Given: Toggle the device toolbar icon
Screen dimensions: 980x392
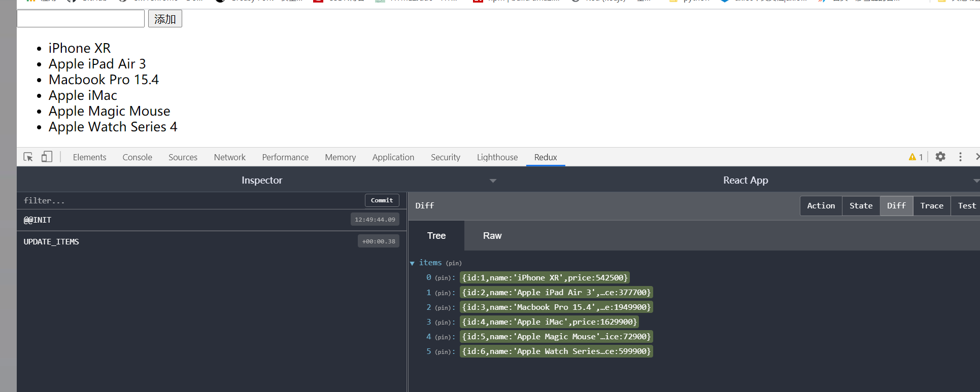Looking at the screenshot, I should [x=47, y=157].
